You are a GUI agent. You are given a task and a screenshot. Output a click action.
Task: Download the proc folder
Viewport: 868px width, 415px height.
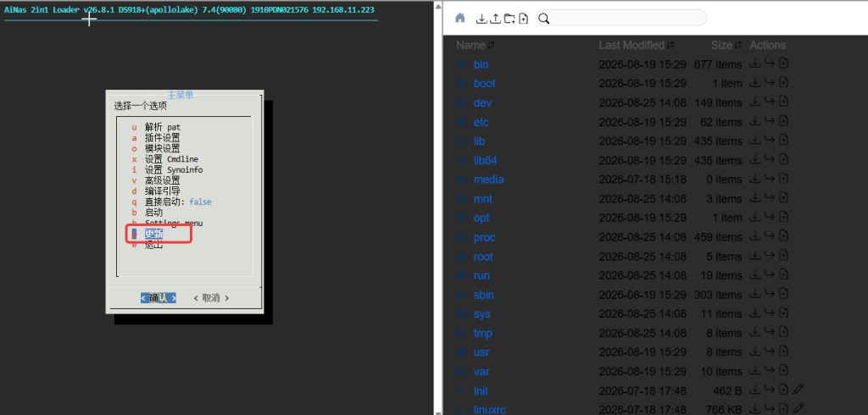[754, 236]
